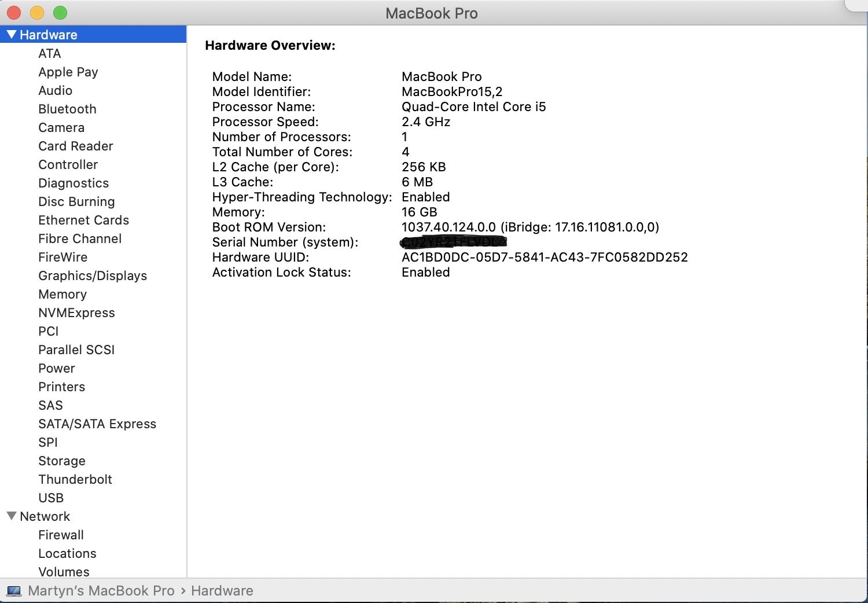This screenshot has height=603, width=868.
Task: Select the Camera sidebar entry
Action: (61, 127)
